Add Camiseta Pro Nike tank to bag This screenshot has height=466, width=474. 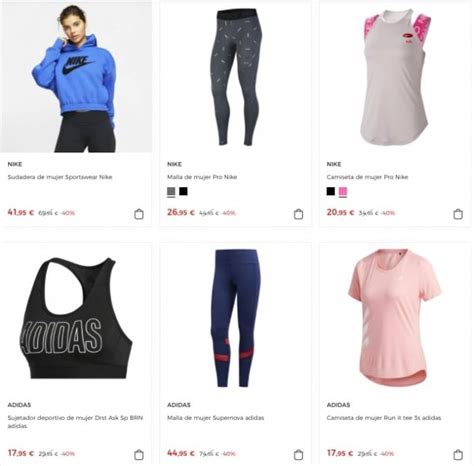(x=458, y=214)
